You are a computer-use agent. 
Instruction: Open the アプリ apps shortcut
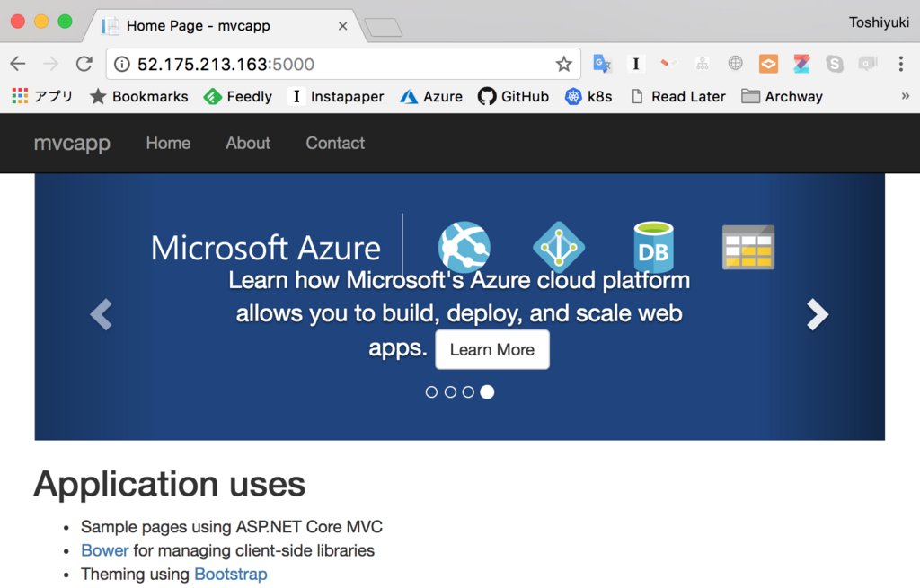click(42, 96)
